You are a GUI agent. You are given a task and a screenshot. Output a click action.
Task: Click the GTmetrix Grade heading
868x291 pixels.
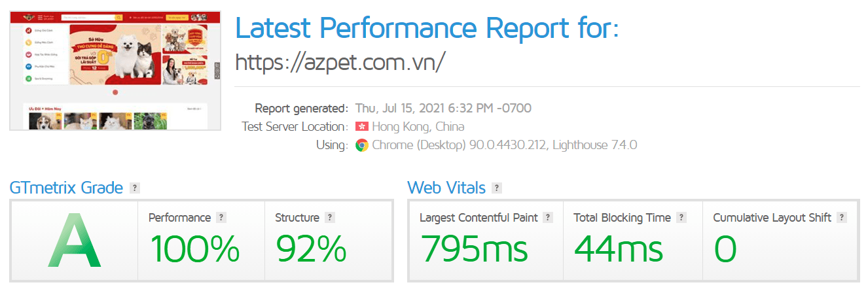pos(66,188)
